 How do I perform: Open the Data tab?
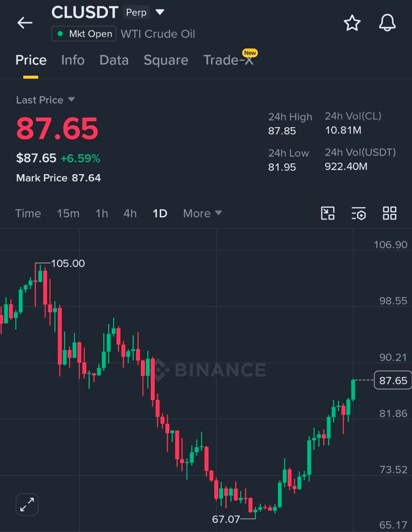(114, 60)
